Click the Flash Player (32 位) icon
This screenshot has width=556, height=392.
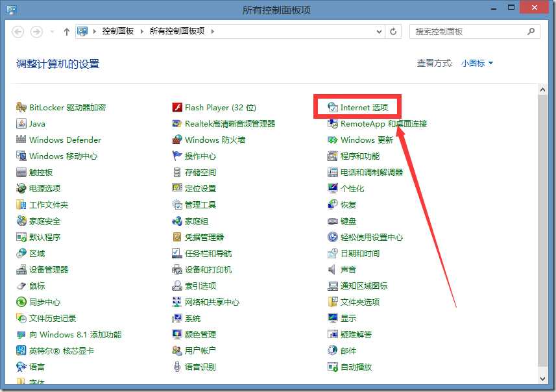coord(177,107)
